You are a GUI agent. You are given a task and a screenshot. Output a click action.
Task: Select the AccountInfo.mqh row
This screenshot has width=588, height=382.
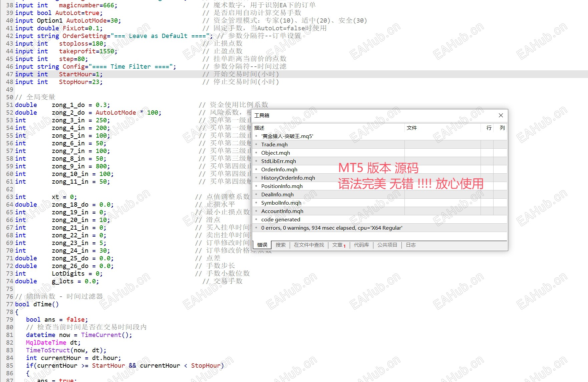[380, 211]
